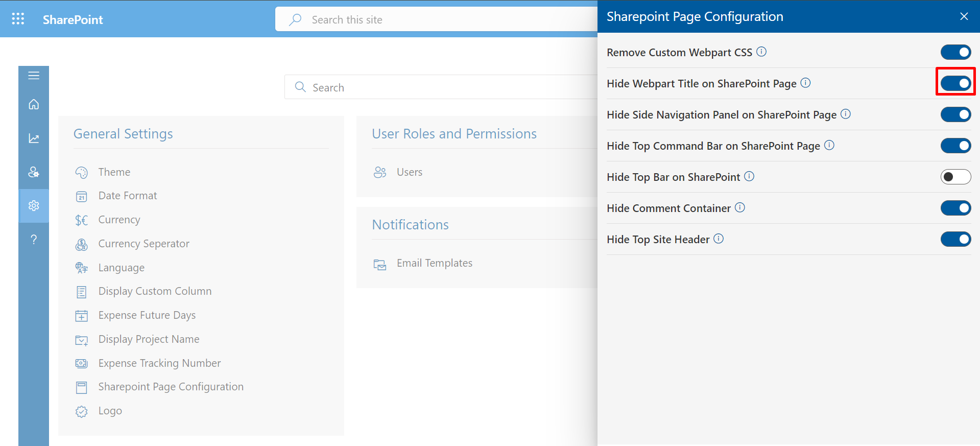Screen dimensions: 980x446
Task: Click the Users people icon
Action: pos(380,172)
